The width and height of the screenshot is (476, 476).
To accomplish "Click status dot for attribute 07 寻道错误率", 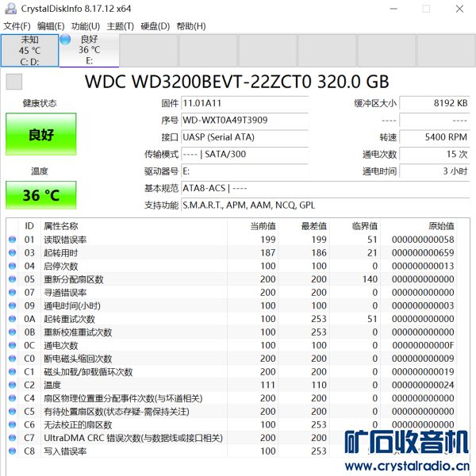I will click(x=12, y=292).
